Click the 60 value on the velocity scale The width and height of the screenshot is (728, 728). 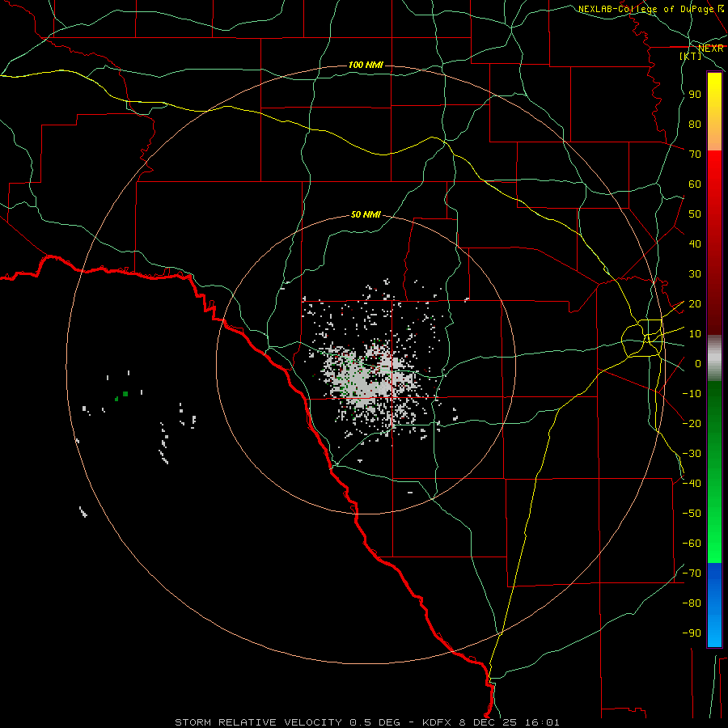pyautogui.click(x=695, y=184)
